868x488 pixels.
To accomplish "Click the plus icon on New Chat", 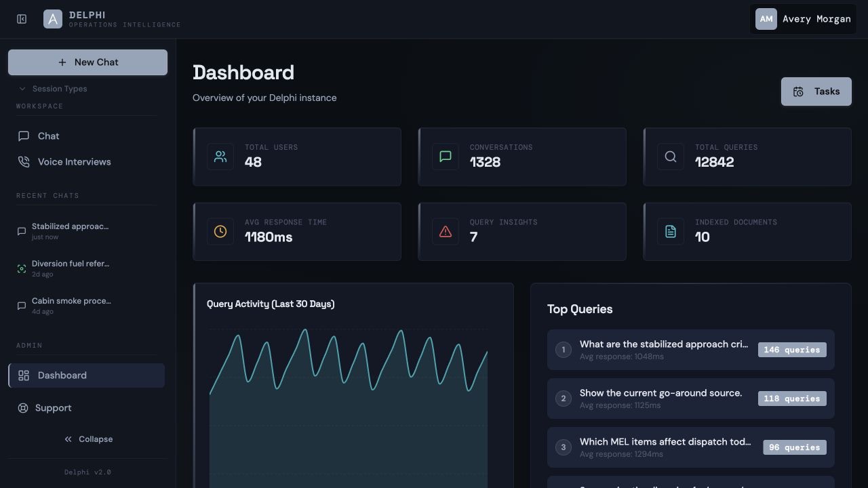I will click(x=62, y=62).
